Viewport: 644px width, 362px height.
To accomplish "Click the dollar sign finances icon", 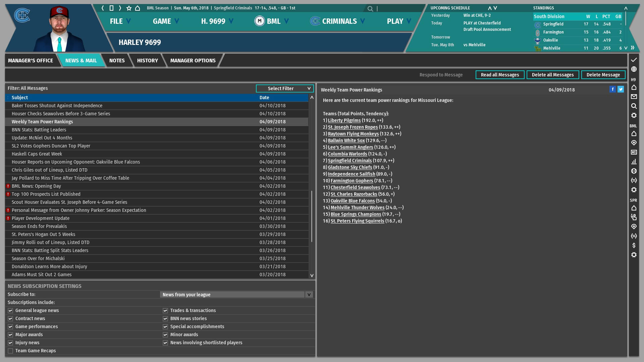I will pyautogui.click(x=634, y=245).
